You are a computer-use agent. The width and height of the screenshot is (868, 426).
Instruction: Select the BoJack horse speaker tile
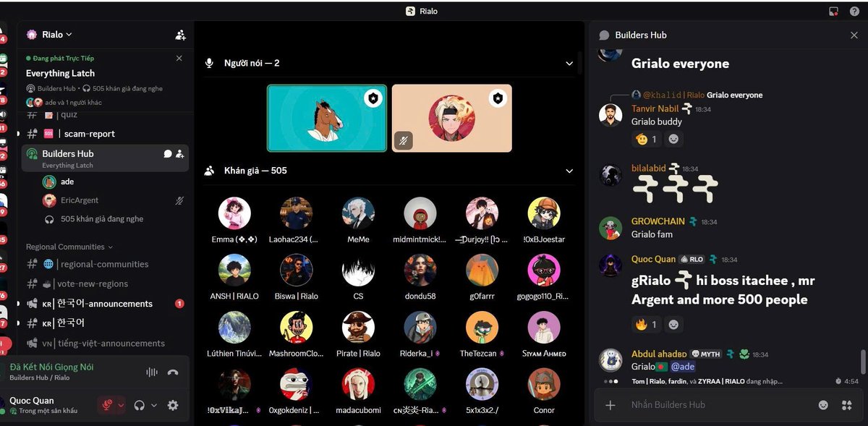(327, 119)
